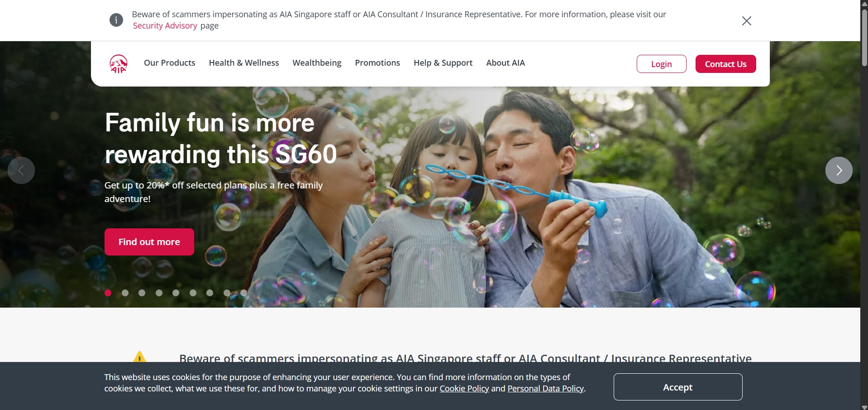Select the first red carousel dot
This screenshot has height=410, width=868.
click(108, 293)
